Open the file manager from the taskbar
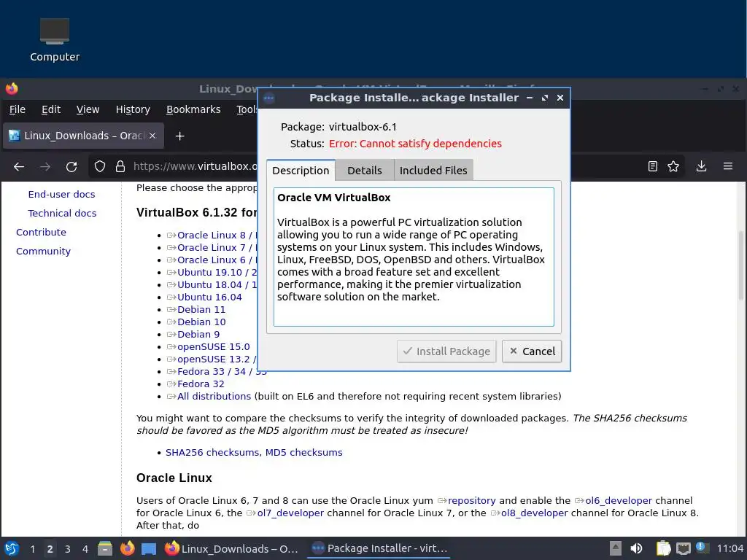This screenshot has height=560, width=747. pos(105,548)
